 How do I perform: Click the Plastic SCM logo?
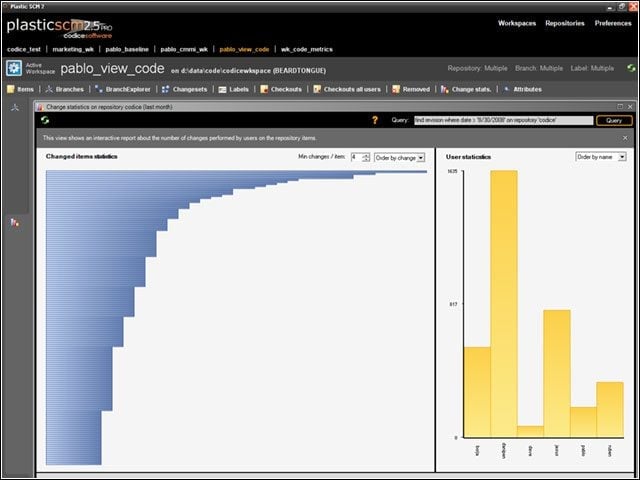(59, 28)
